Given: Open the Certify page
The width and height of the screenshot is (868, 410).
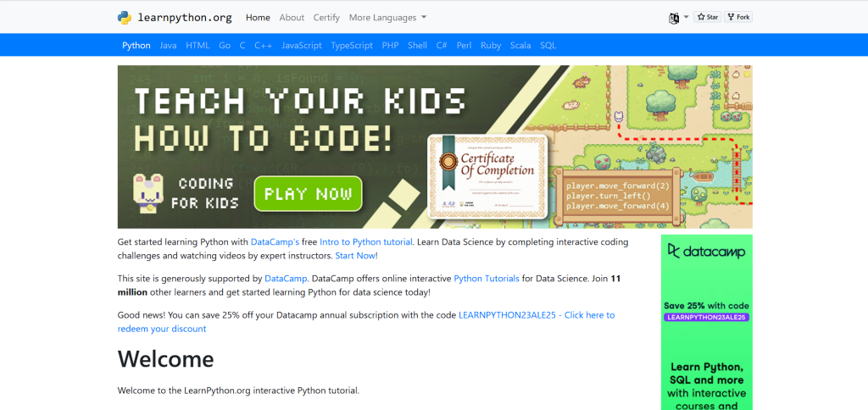Looking at the screenshot, I should click(326, 18).
